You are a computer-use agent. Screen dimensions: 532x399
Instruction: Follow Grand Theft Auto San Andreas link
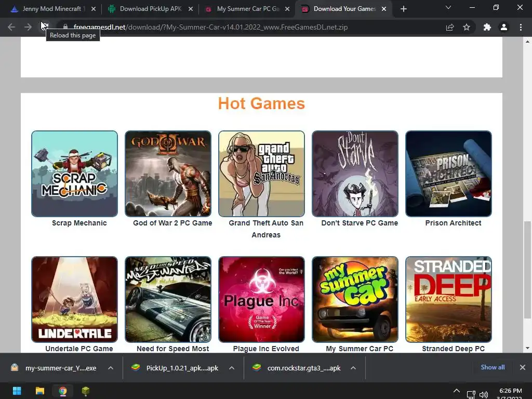click(266, 229)
